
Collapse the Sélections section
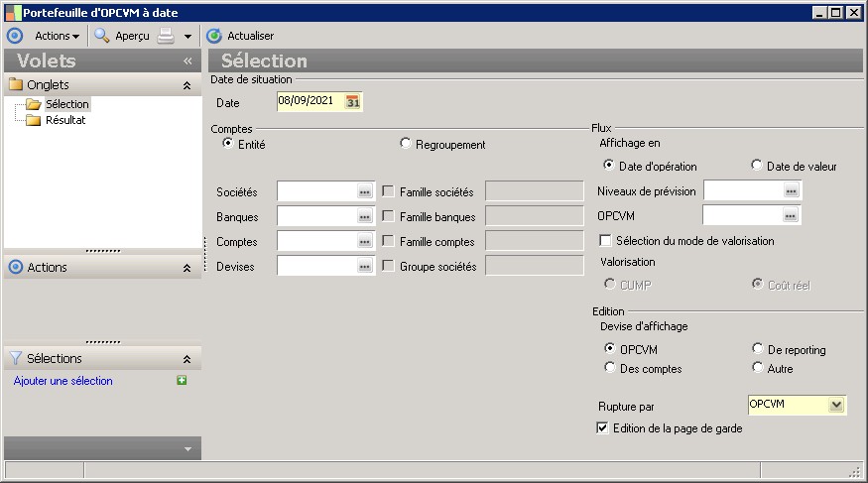coord(187,359)
